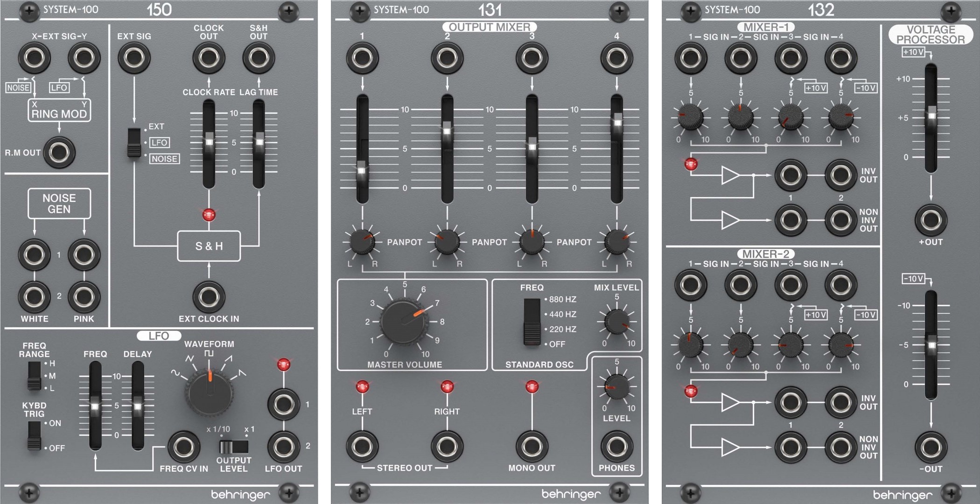Click the R.M OUT jack on module 150
The height and width of the screenshot is (504, 980).
(59, 152)
